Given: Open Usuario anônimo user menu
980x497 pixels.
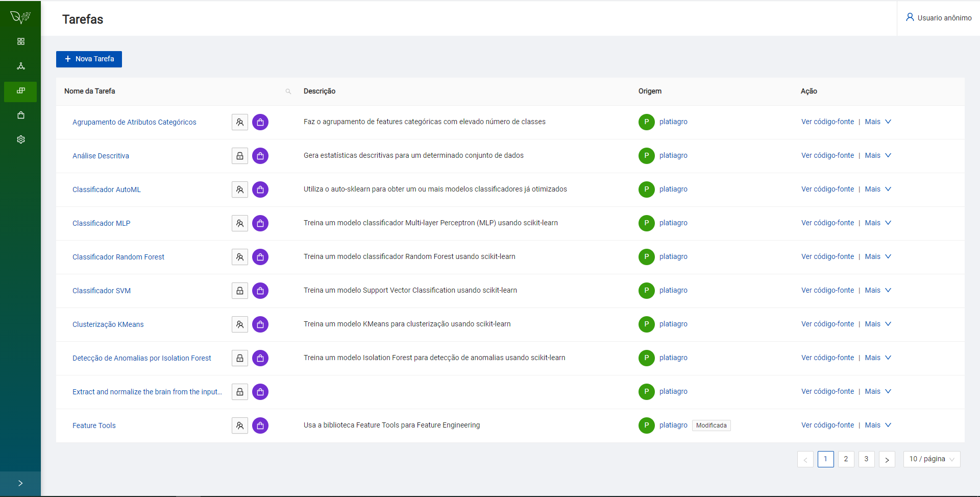Looking at the screenshot, I should click(x=939, y=18).
